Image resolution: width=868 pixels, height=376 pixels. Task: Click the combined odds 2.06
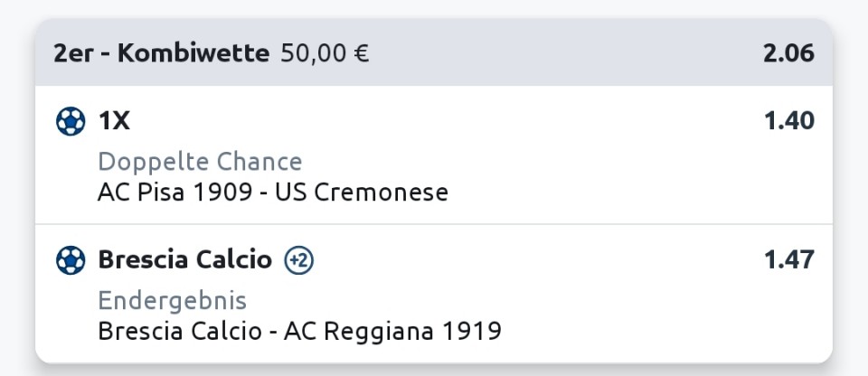point(788,53)
